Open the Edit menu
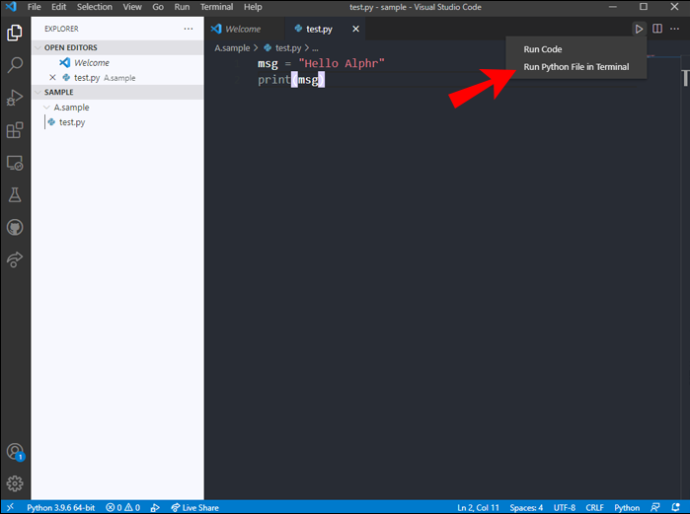This screenshot has width=690, height=514. tap(59, 7)
